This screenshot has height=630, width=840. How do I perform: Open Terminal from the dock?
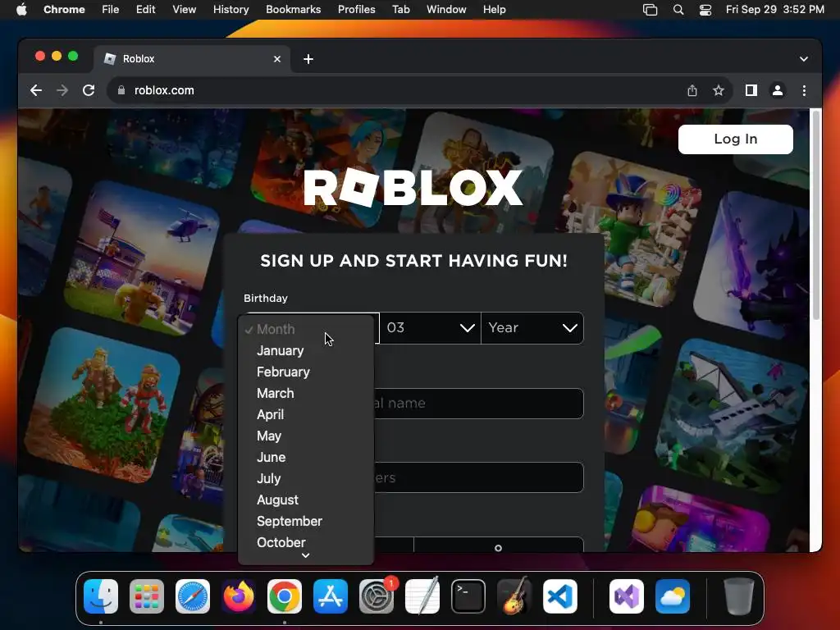pyautogui.click(x=468, y=596)
